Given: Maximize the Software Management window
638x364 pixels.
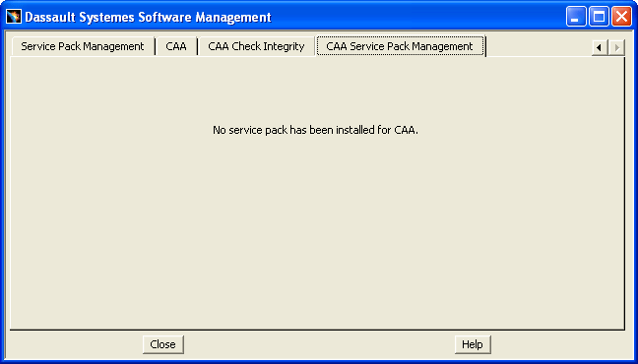Looking at the screenshot, I should point(599,17).
